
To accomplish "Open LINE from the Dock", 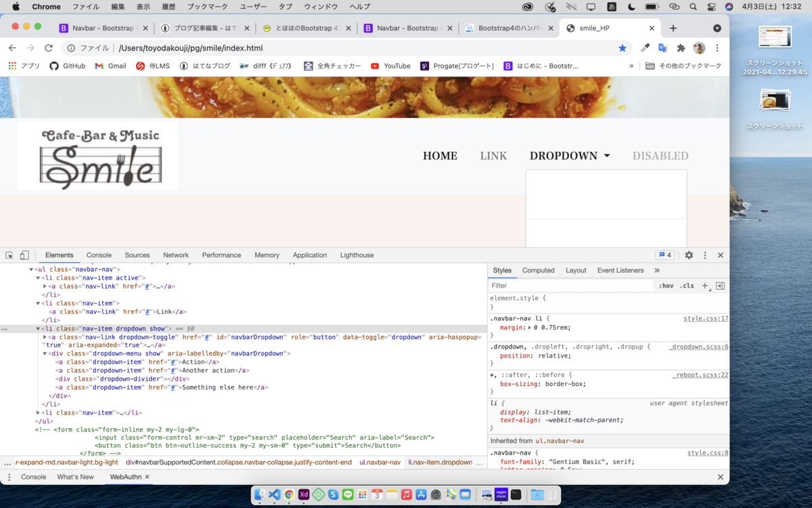I will (348, 495).
